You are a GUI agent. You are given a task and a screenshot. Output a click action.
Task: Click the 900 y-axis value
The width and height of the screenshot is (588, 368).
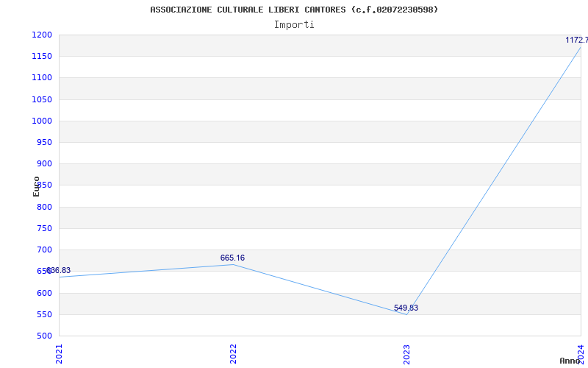[x=44, y=164]
